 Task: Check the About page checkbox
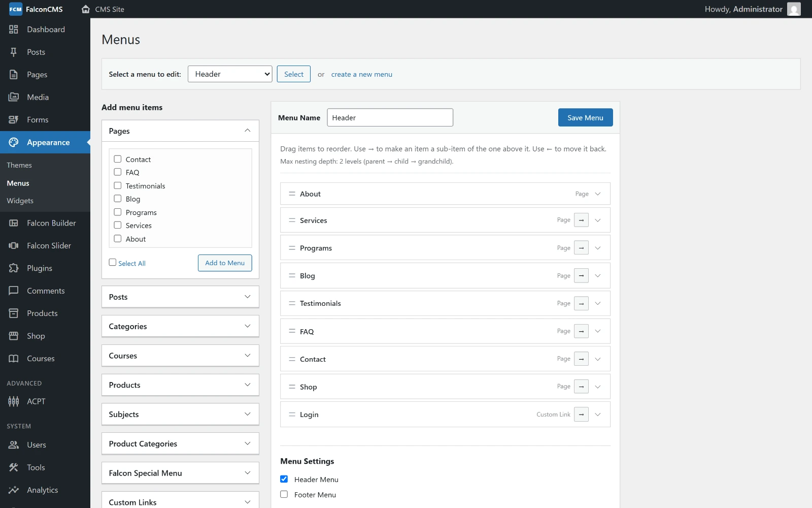(118, 239)
